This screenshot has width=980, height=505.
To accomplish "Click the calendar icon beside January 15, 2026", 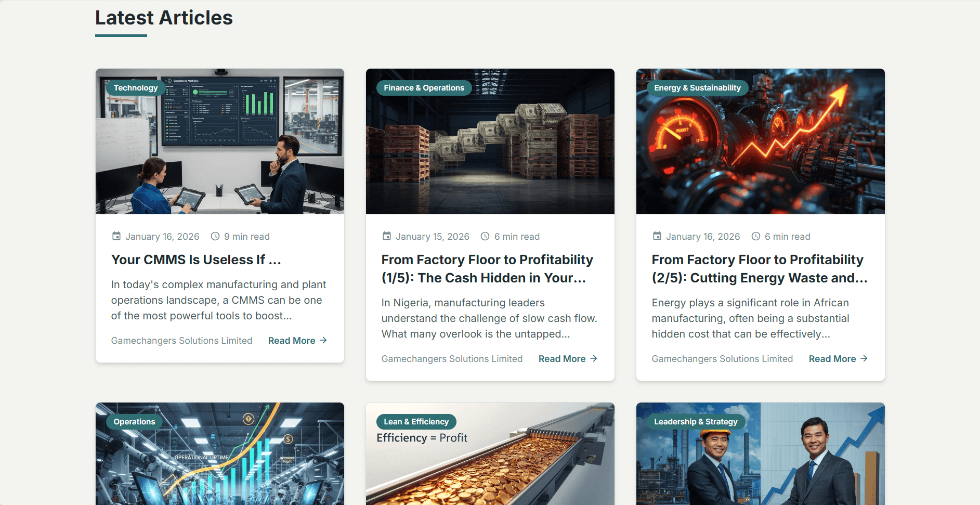I will tap(387, 236).
